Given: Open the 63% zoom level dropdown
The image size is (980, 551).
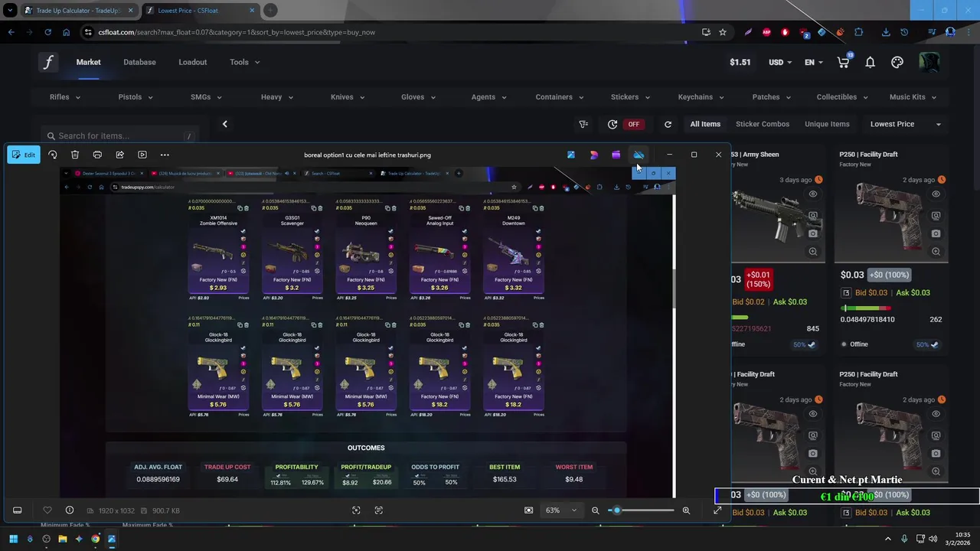Looking at the screenshot, I should [x=560, y=510].
